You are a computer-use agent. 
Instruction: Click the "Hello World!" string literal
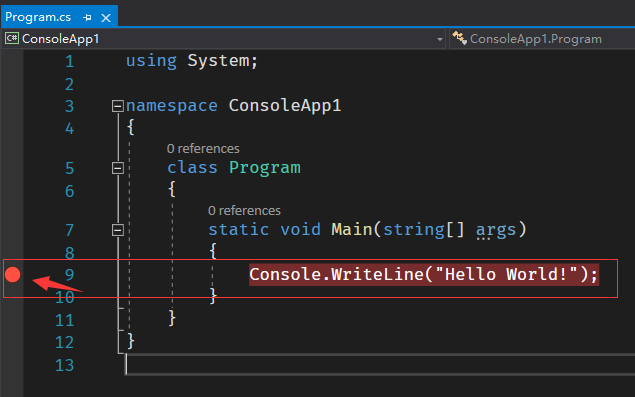tap(506, 274)
